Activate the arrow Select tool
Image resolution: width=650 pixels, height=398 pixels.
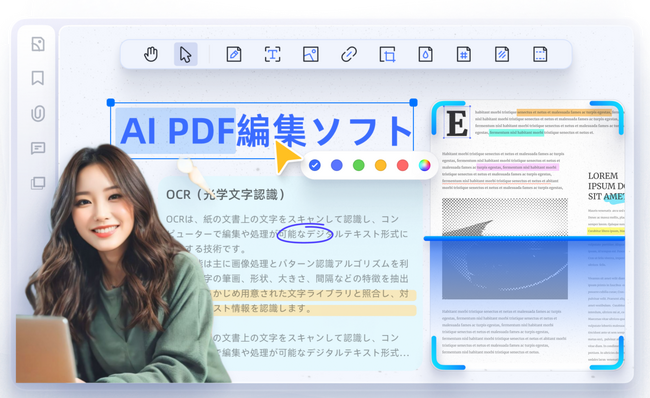(185, 54)
